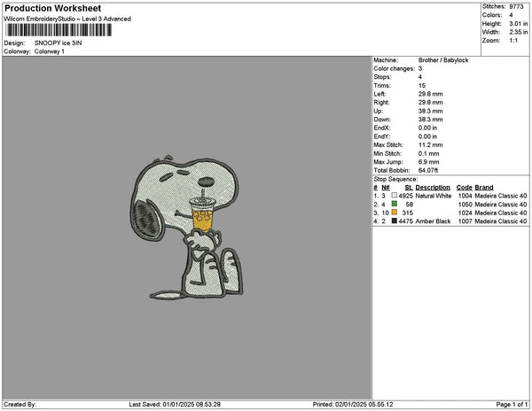Image resolution: width=532 pixels, height=411 pixels.
Task: Click the "Code" column header
Action: 464,187
